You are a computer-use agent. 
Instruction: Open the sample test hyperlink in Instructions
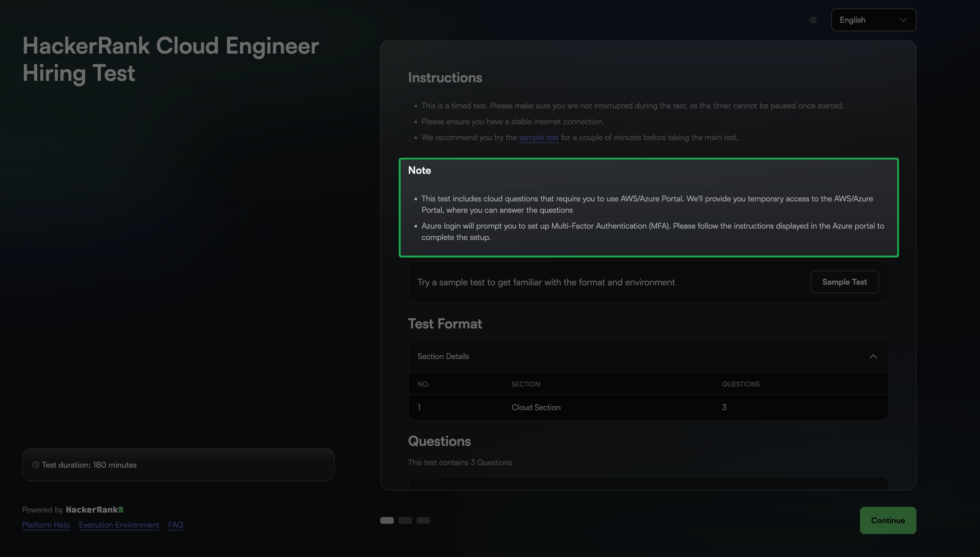pyautogui.click(x=538, y=137)
